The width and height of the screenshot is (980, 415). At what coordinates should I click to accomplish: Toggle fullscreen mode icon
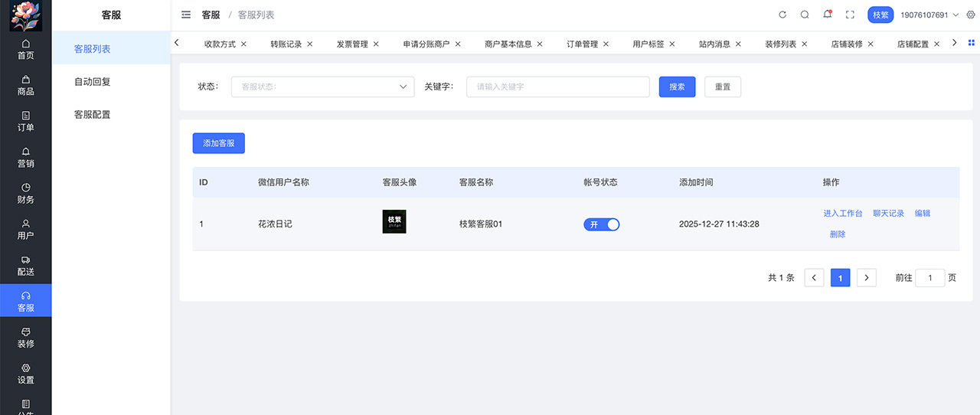[x=850, y=15]
